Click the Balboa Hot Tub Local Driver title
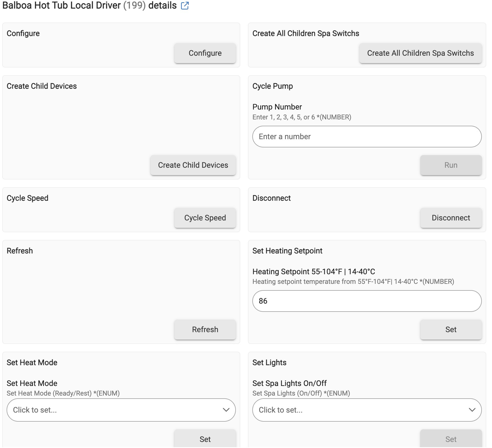Screen dimensions: 492x448 point(62,5)
